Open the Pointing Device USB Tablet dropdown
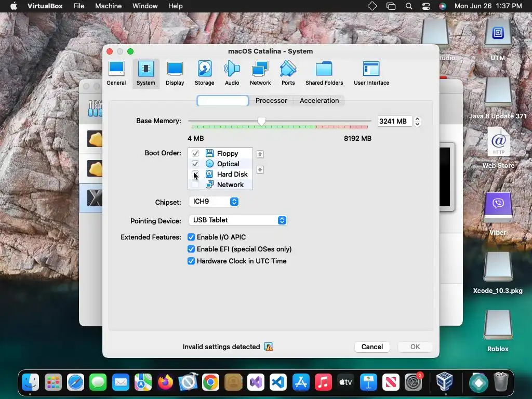This screenshot has height=399, width=532. tap(238, 220)
